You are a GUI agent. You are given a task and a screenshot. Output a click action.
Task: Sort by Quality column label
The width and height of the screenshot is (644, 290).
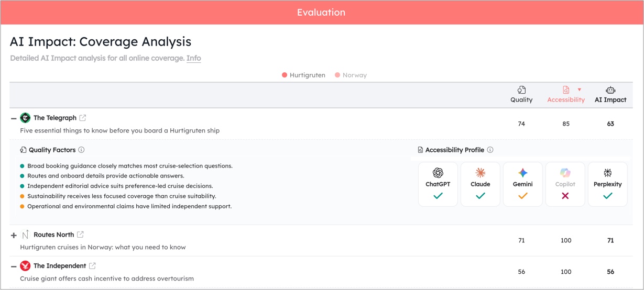pyautogui.click(x=521, y=99)
